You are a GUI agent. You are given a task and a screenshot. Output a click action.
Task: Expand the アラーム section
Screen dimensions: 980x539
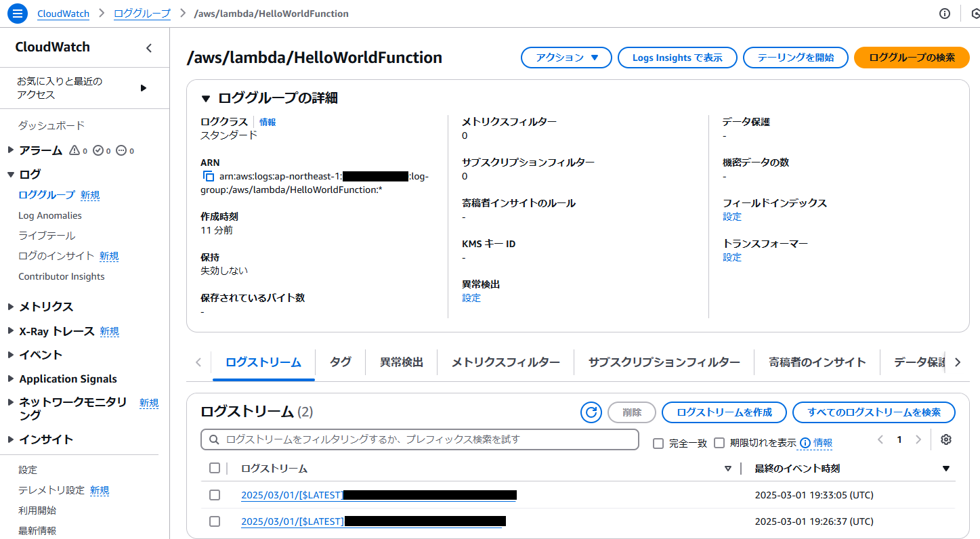tap(10, 150)
